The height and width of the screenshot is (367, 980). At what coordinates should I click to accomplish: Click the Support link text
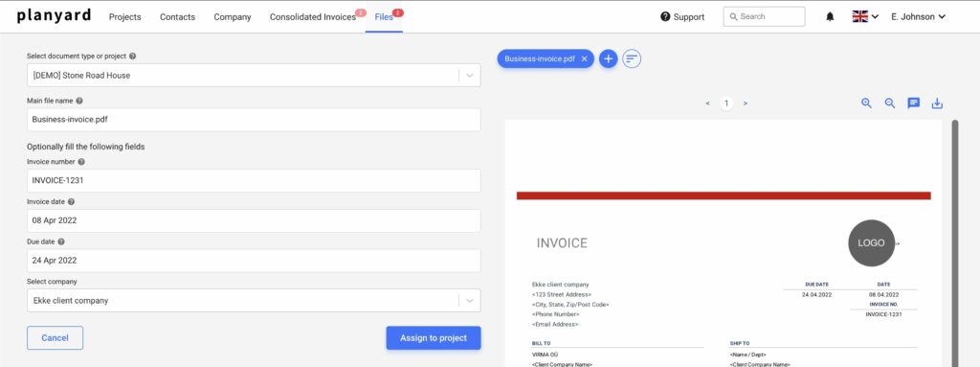pos(689,17)
